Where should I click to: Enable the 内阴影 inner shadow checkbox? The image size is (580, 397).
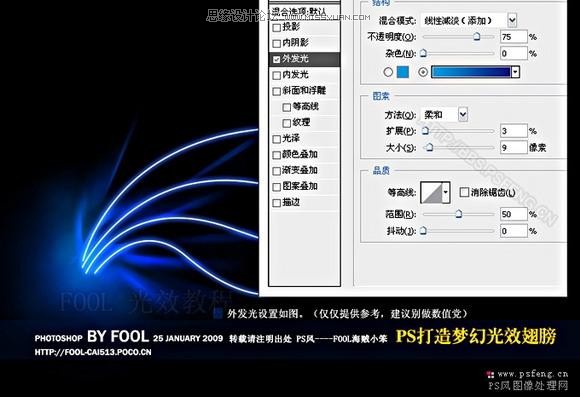tap(276, 44)
